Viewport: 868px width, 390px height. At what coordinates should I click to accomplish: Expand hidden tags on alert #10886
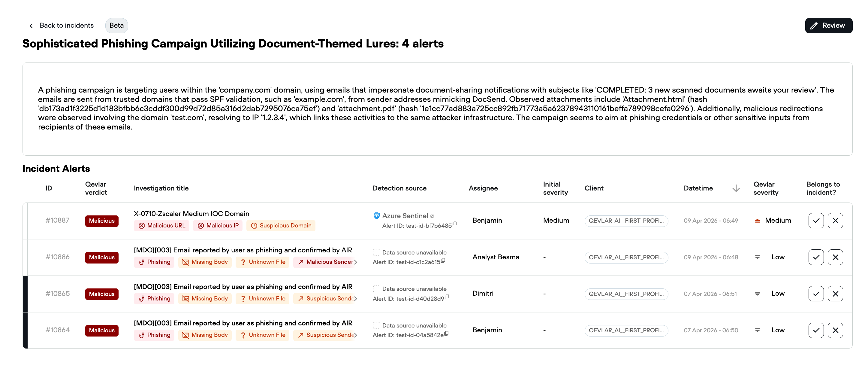(x=355, y=262)
